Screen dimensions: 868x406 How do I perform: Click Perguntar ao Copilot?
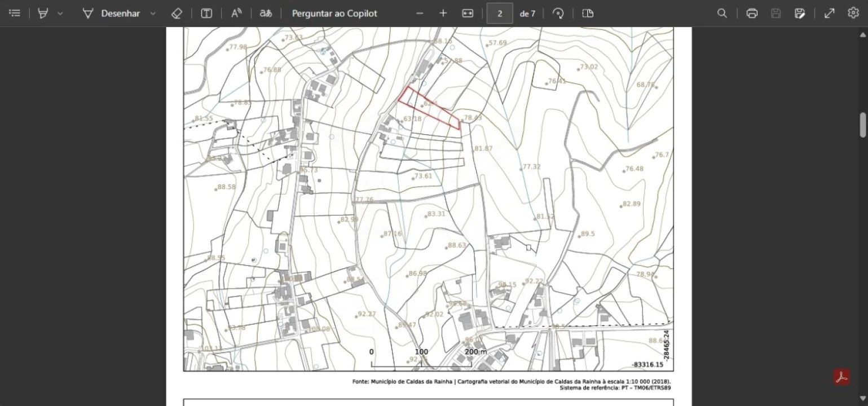(x=334, y=13)
